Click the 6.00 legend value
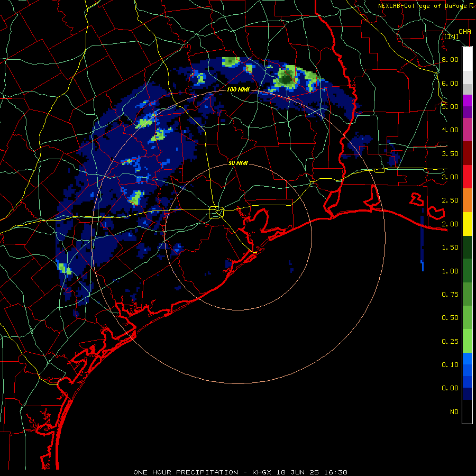Image resolution: width=476 pixels, height=476 pixels. [450, 83]
